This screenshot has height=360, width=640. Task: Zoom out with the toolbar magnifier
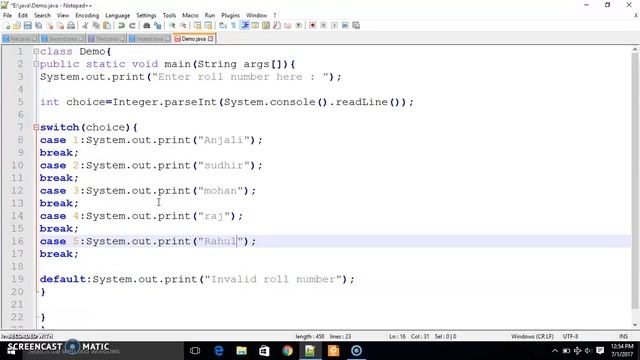point(183,25)
